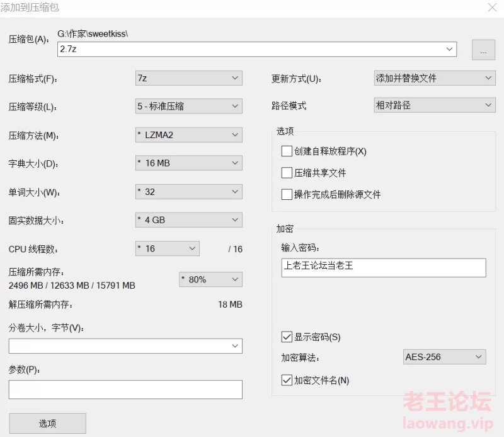Click the 选项 button at the bottom
This screenshot has width=504, height=437.
pos(48,424)
